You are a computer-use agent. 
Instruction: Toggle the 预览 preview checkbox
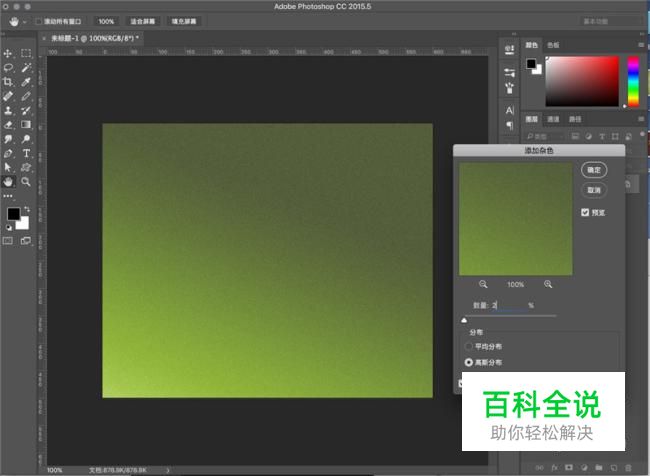click(586, 212)
